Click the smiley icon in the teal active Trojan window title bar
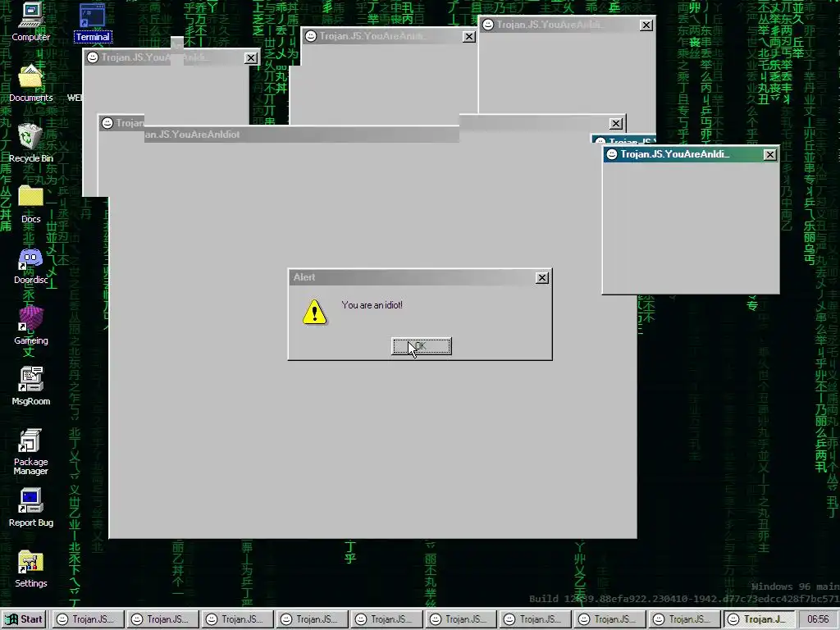 coord(612,154)
